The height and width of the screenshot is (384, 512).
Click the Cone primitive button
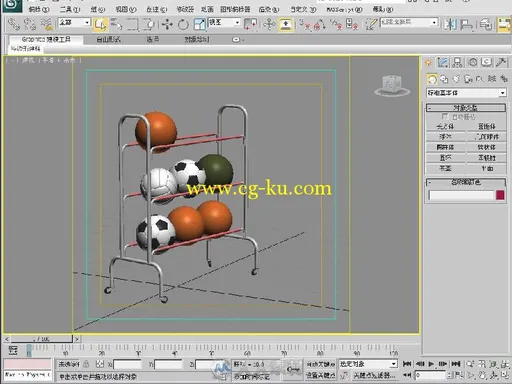click(487, 126)
